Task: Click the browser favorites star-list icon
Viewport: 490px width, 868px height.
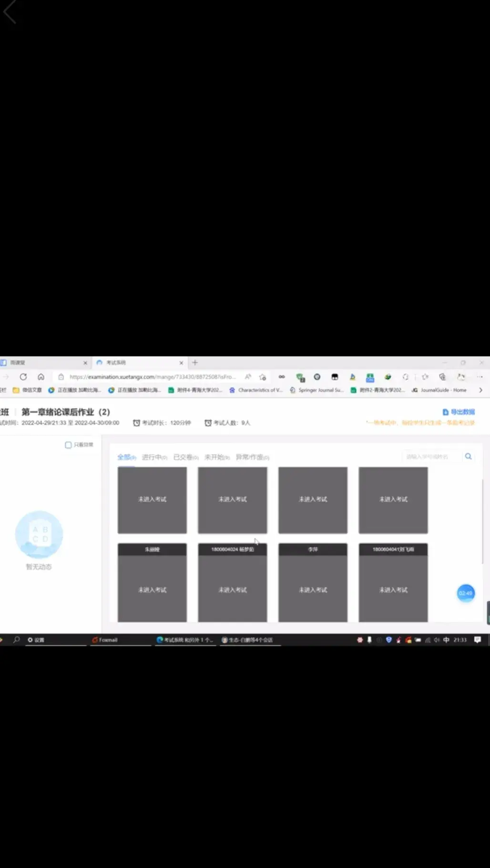Action: coord(425,377)
